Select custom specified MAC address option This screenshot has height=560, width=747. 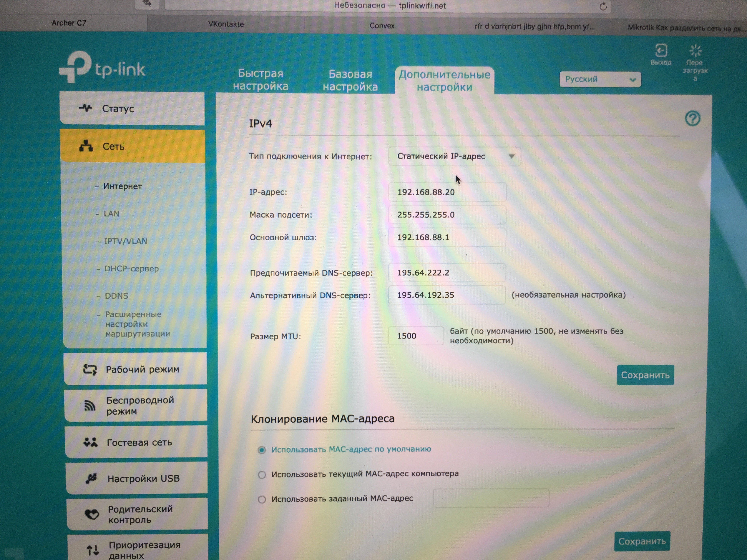coord(262,499)
